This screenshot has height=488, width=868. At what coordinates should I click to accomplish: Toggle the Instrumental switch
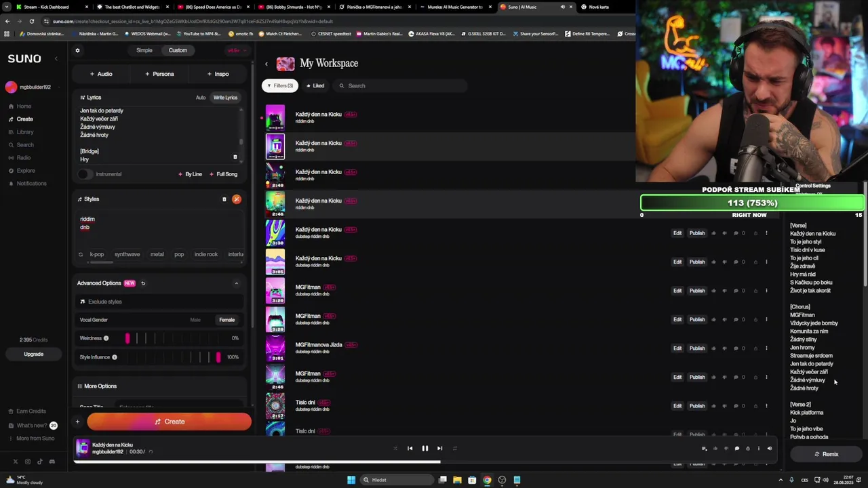click(84, 174)
